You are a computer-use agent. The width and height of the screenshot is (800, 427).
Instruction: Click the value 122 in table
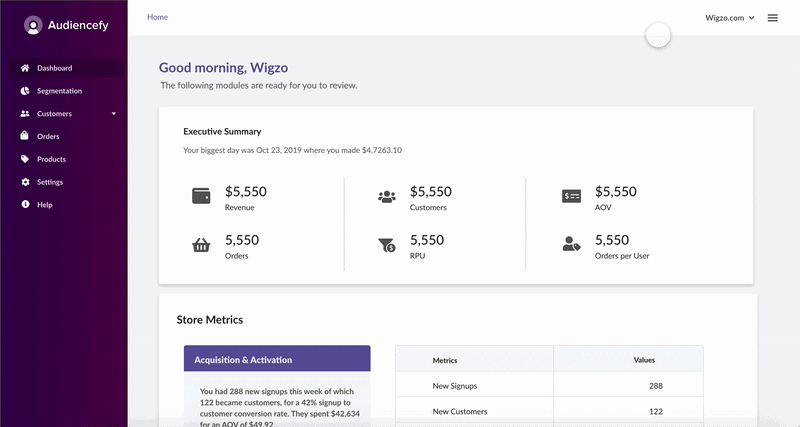[x=656, y=411]
